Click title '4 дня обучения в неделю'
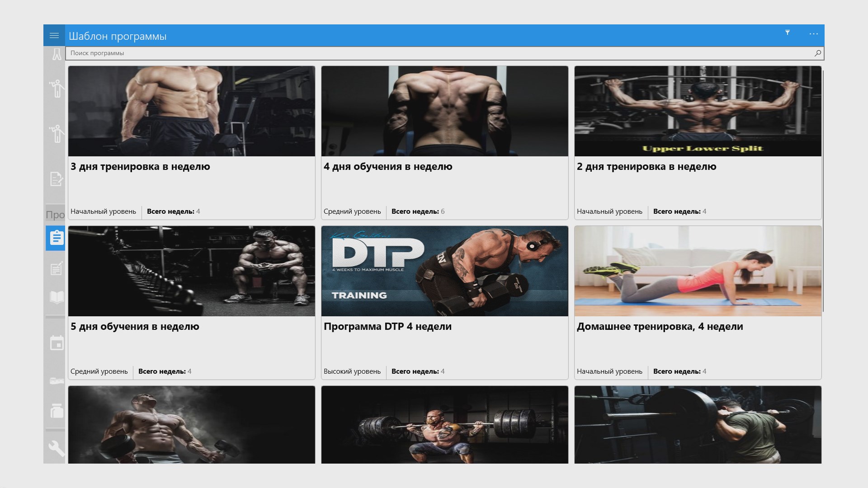The image size is (868, 488). 388,167
